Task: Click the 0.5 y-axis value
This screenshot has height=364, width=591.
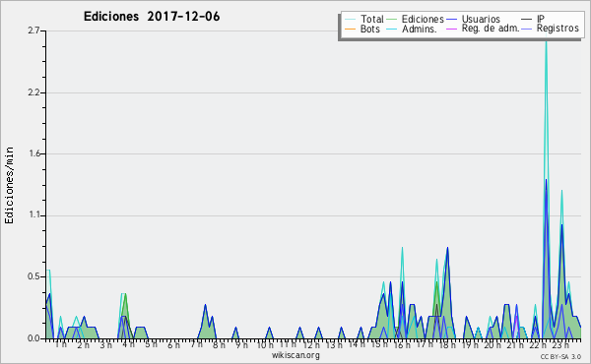Action: click(x=33, y=277)
